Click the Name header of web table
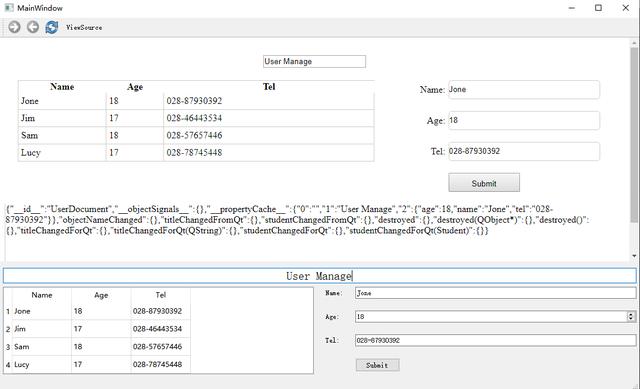640x389 pixels. click(62, 87)
